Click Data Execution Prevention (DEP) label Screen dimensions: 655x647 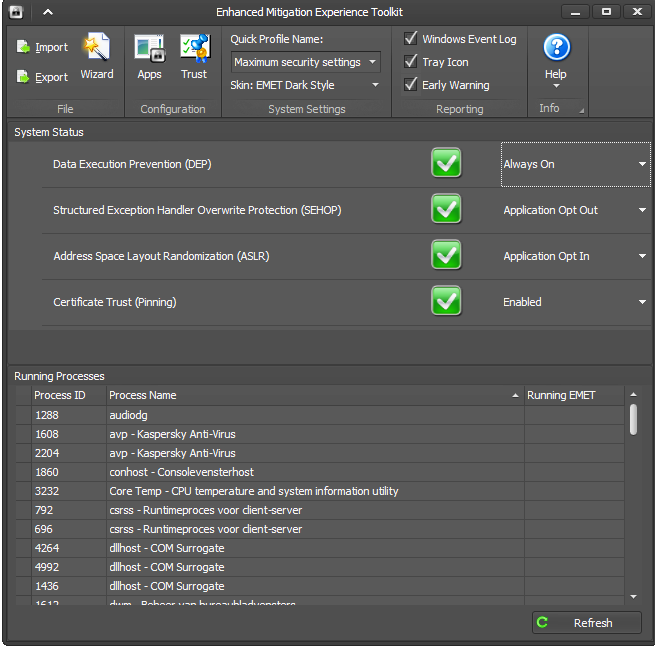point(132,164)
